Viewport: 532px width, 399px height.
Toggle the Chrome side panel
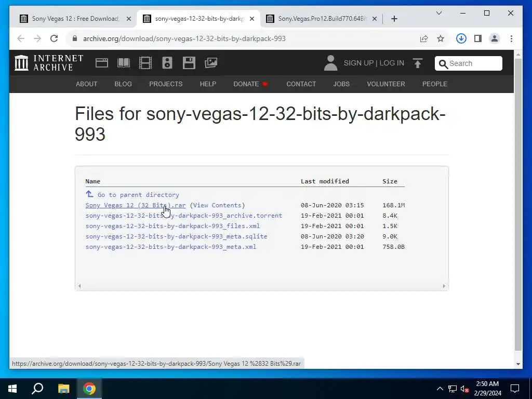pos(478,38)
